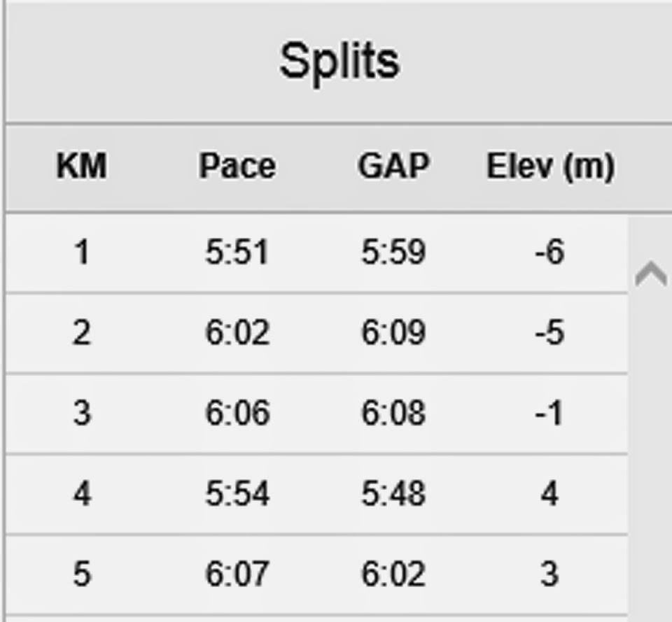
Task: Click the Elev (m) column header
Action: (550, 167)
